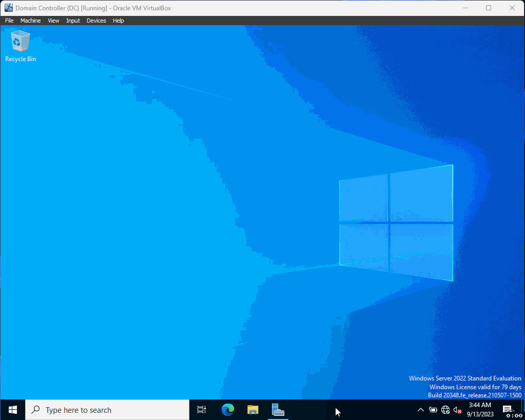Unmute the system volume
Screen dimensions: 525x420
(x=457, y=410)
